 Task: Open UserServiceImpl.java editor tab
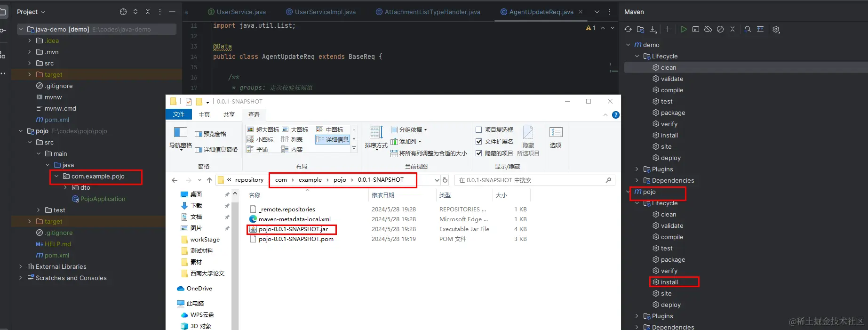[x=321, y=12]
